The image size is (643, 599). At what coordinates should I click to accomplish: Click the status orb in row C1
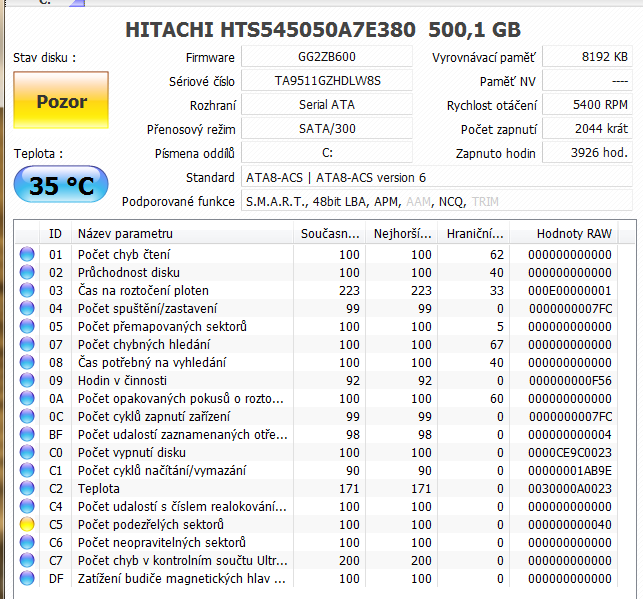(x=27, y=471)
